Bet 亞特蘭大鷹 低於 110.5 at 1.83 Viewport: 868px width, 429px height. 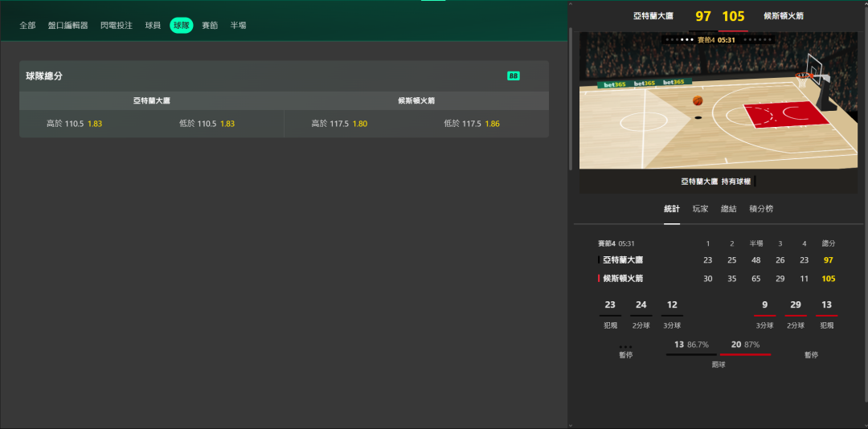207,124
